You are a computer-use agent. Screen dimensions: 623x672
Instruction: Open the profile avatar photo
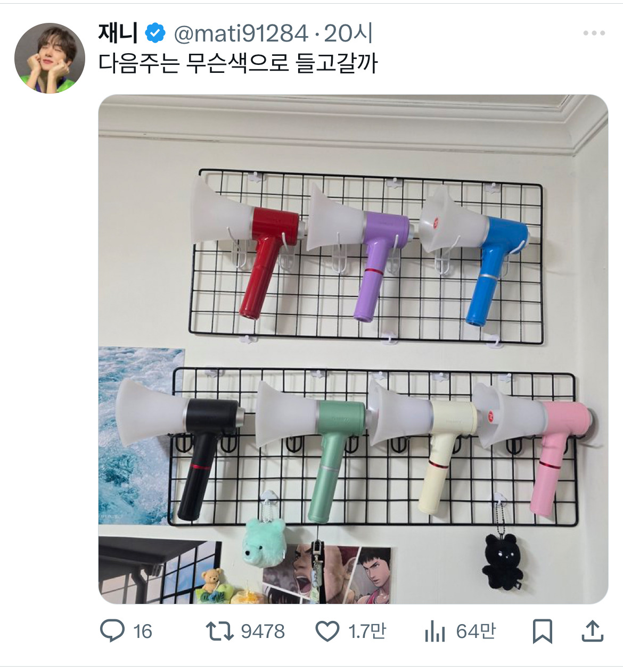(x=50, y=58)
